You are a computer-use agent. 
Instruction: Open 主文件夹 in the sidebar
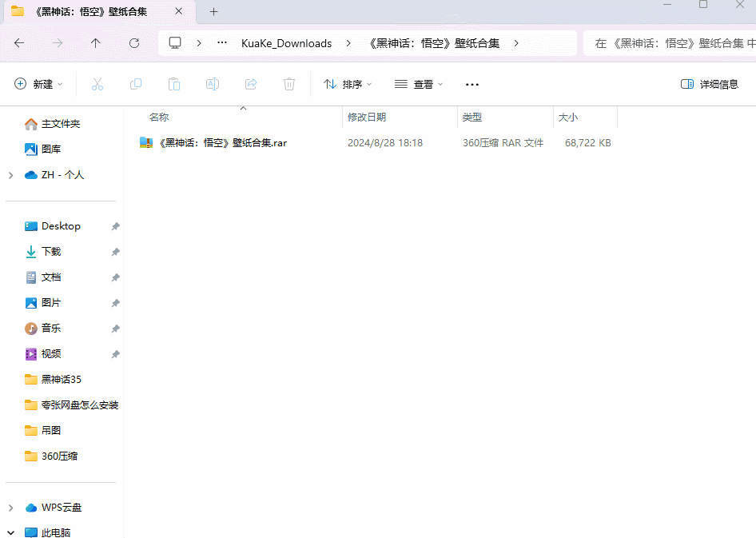click(52, 124)
